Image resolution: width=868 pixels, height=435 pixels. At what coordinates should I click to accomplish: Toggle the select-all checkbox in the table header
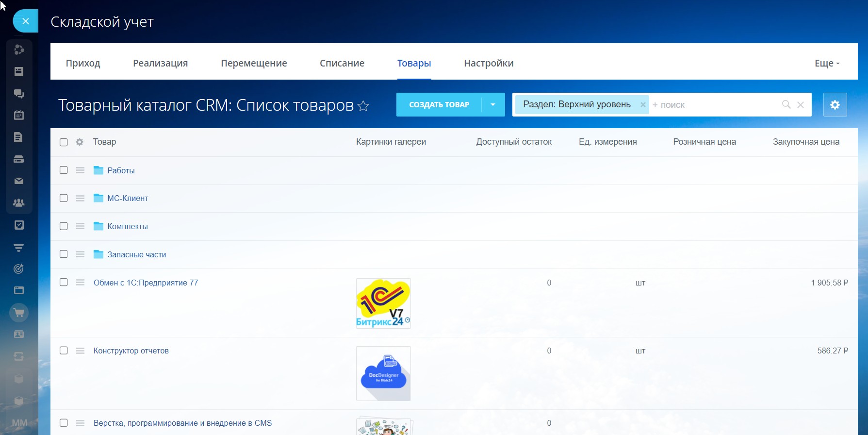[64, 142]
